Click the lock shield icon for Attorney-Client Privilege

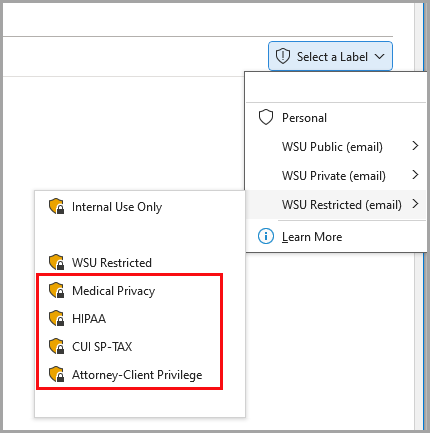click(56, 374)
